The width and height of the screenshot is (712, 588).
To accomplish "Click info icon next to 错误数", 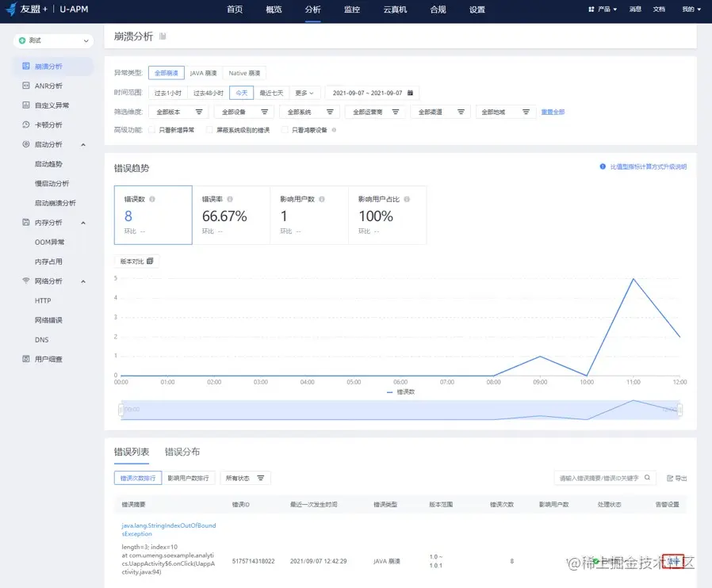I will tap(152, 199).
